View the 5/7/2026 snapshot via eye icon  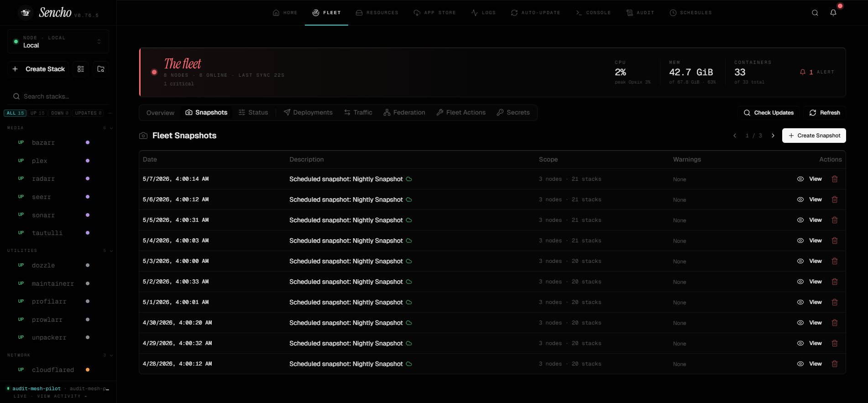coord(800,179)
